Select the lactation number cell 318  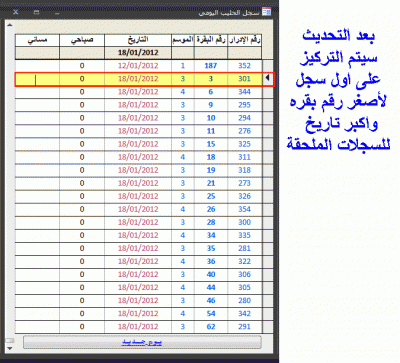pos(244,170)
